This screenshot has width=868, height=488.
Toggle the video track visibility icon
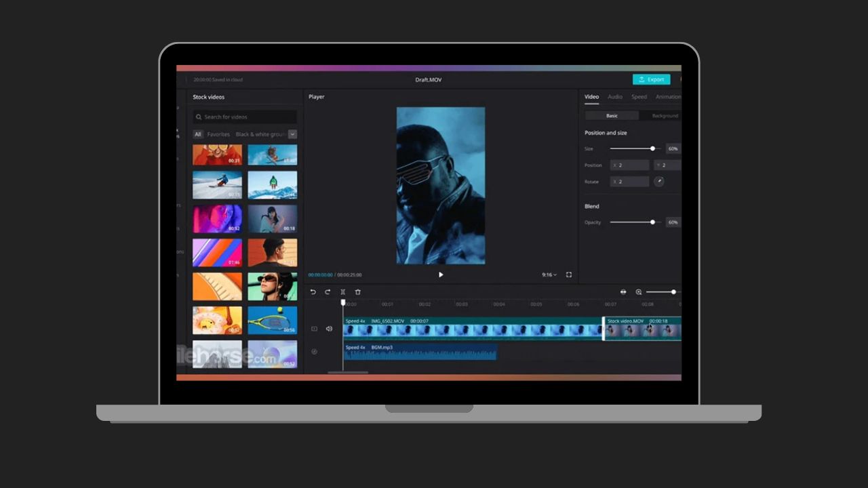[314, 329]
